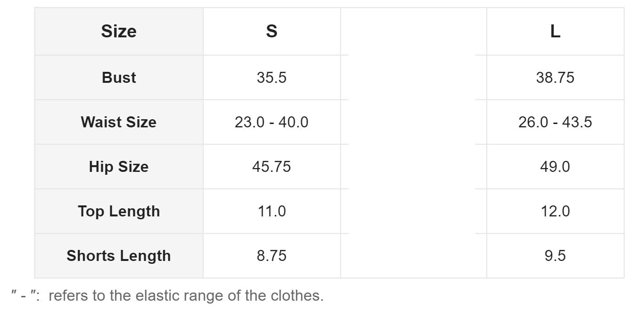The width and height of the screenshot is (644, 316).
Task: Click the Shorts Length row label
Action: click(x=119, y=256)
